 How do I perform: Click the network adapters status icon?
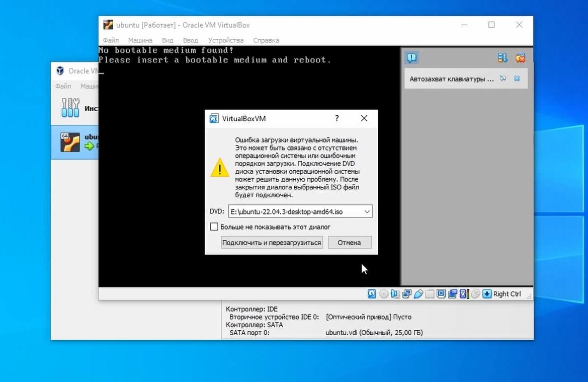(x=406, y=294)
